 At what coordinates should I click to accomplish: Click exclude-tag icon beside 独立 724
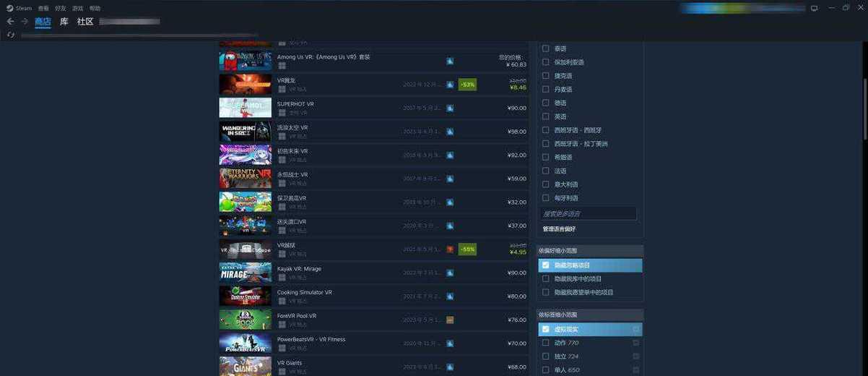635,356
